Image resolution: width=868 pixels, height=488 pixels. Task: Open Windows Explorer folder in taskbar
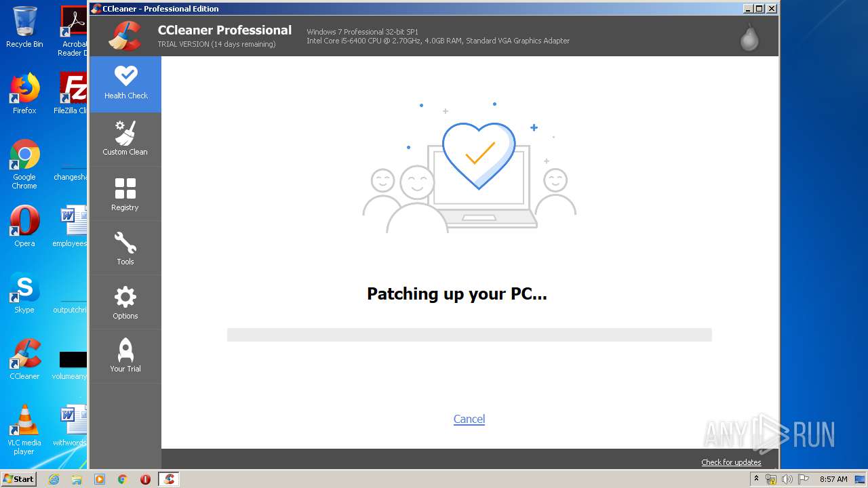coord(77,479)
